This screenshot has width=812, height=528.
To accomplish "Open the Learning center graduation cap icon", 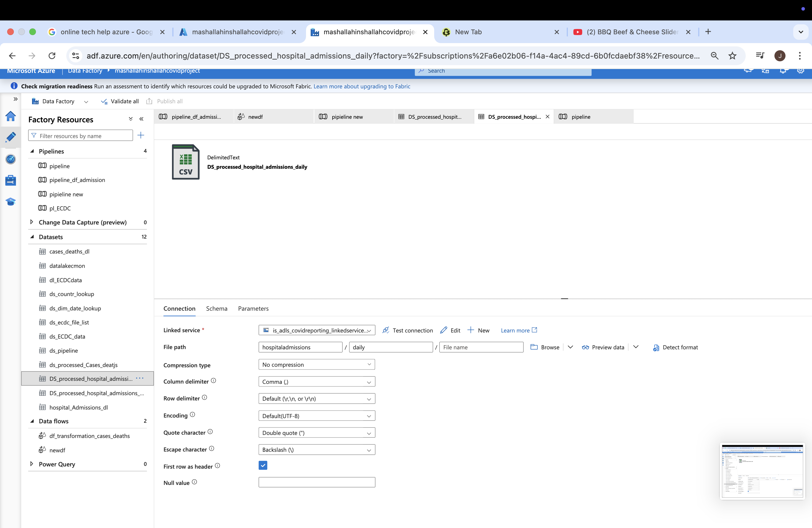I will coord(10,202).
